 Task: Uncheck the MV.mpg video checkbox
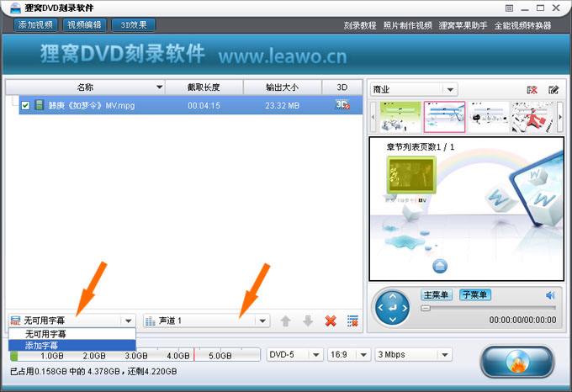coord(25,105)
